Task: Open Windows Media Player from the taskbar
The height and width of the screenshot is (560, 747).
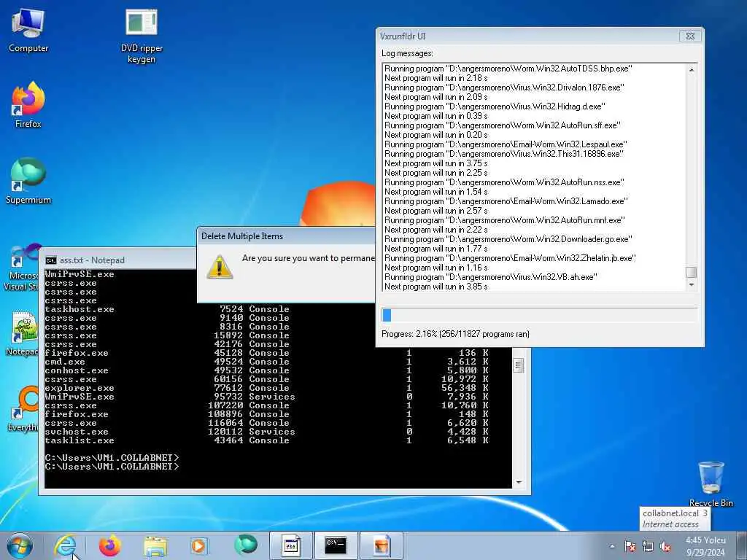Action: (x=198, y=545)
